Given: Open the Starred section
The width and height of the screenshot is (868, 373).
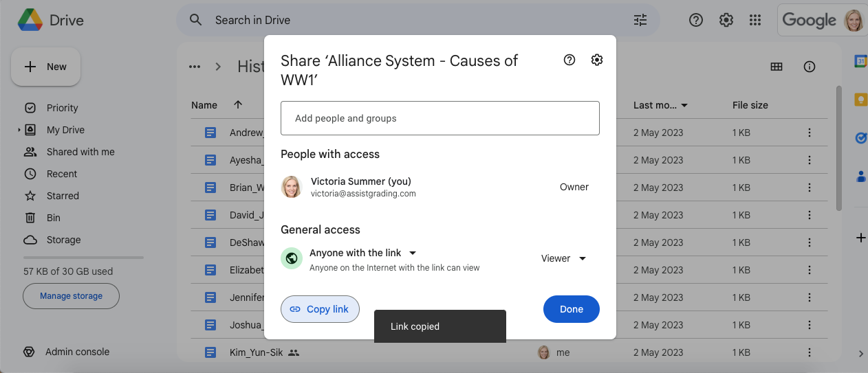Looking at the screenshot, I should [63, 196].
